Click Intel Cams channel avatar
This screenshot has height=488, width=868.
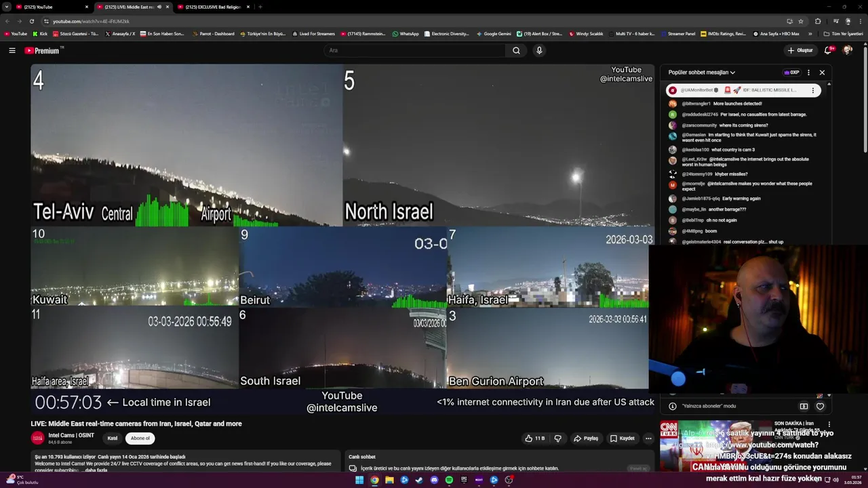click(38, 439)
